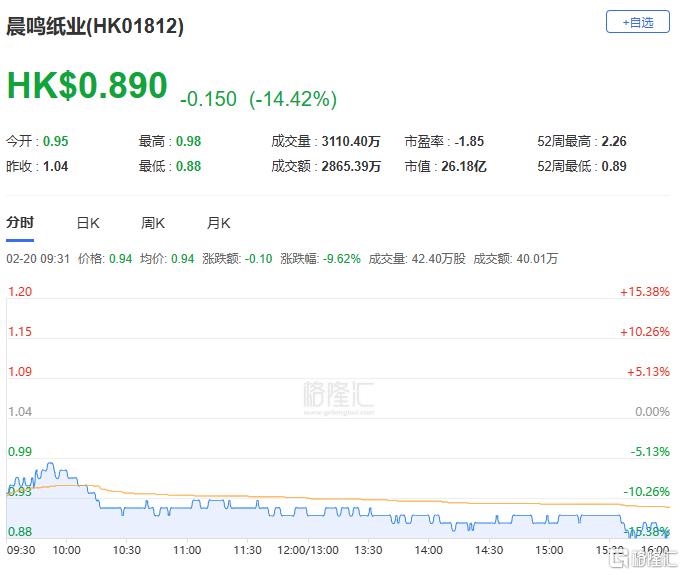Click the 成交额 value 2865.39万

click(x=351, y=166)
